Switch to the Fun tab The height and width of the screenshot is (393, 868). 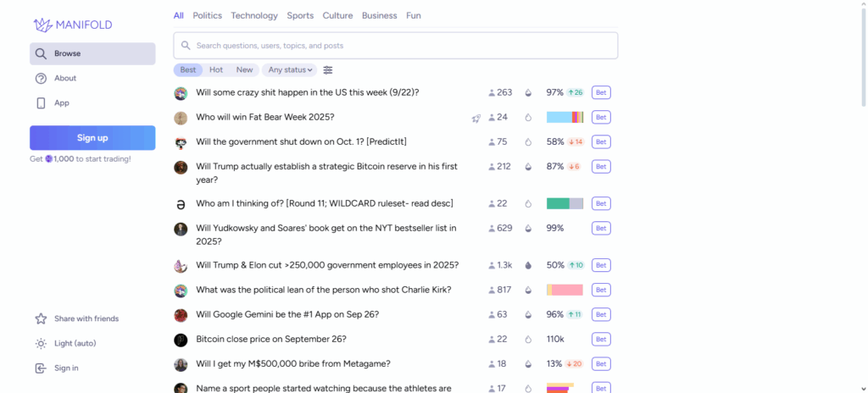(414, 15)
